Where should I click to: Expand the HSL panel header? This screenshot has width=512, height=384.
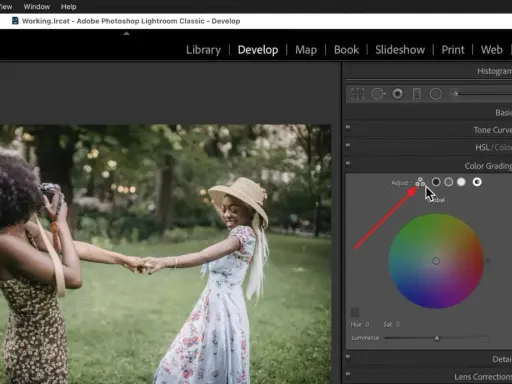click(482, 147)
